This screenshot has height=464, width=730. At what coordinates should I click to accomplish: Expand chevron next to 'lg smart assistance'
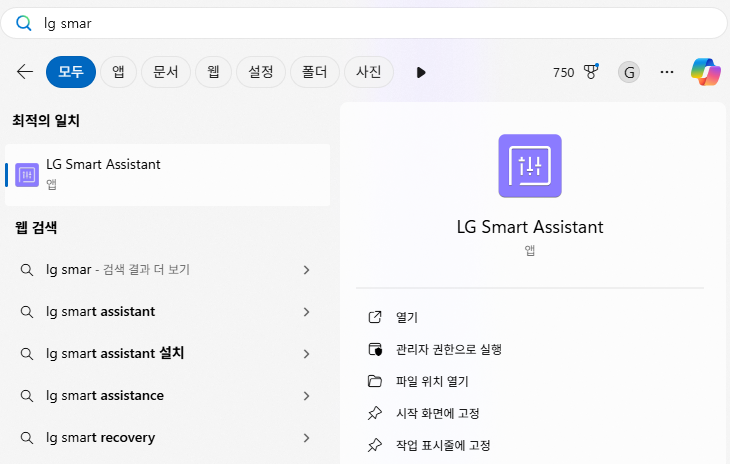point(306,396)
